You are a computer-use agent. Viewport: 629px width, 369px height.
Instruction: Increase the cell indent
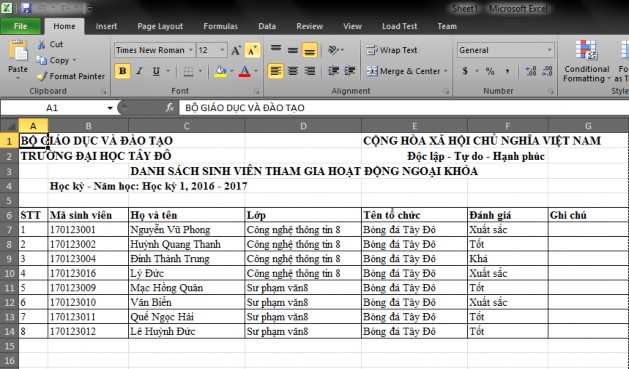(349, 71)
